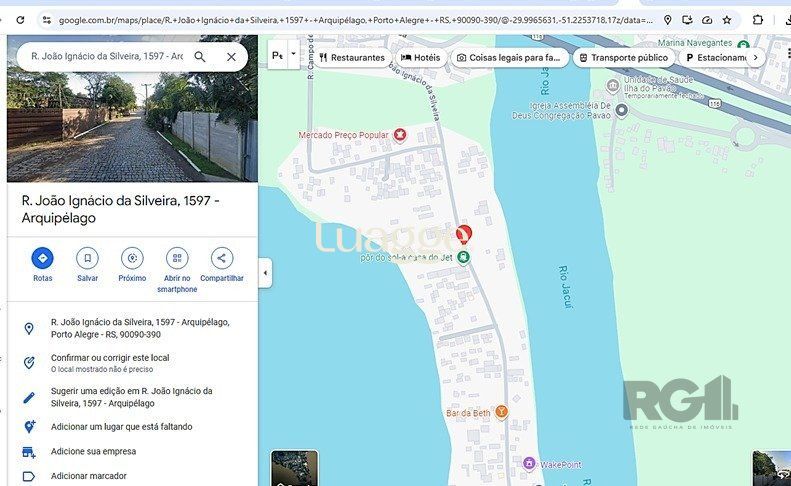The image size is (791, 486).
Task: Click the Rotas directions icon
Action: [42, 258]
